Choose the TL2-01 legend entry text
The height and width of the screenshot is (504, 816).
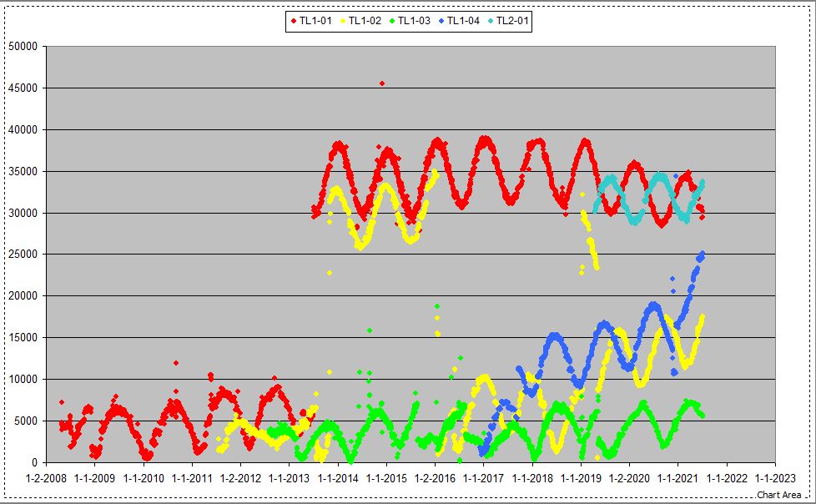(512, 21)
